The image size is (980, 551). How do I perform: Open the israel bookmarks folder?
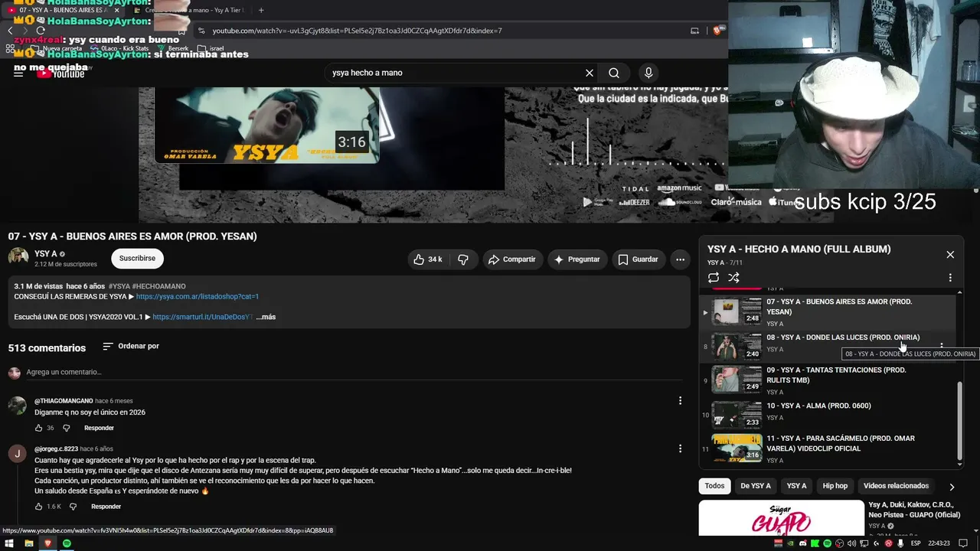pyautogui.click(x=210, y=48)
